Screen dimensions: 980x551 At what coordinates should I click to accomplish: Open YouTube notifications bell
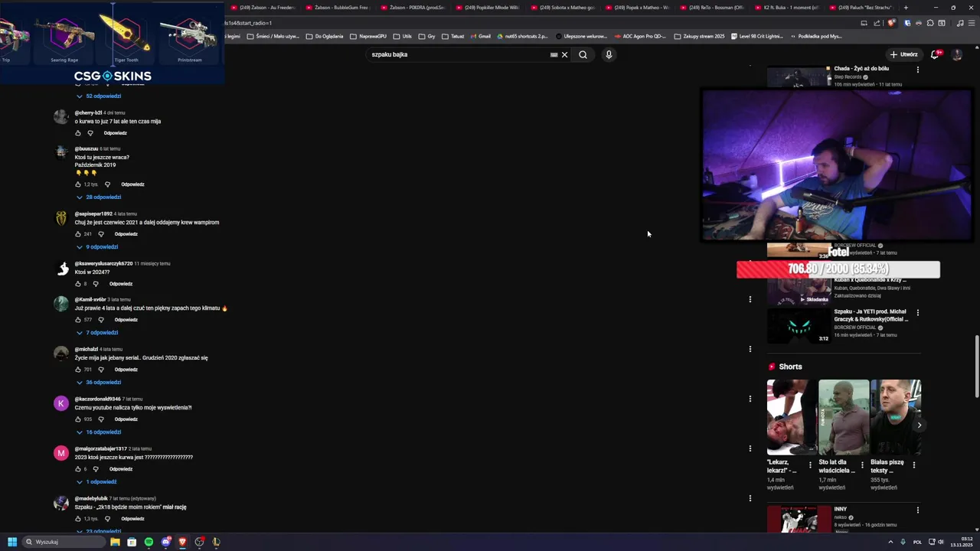point(935,54)
